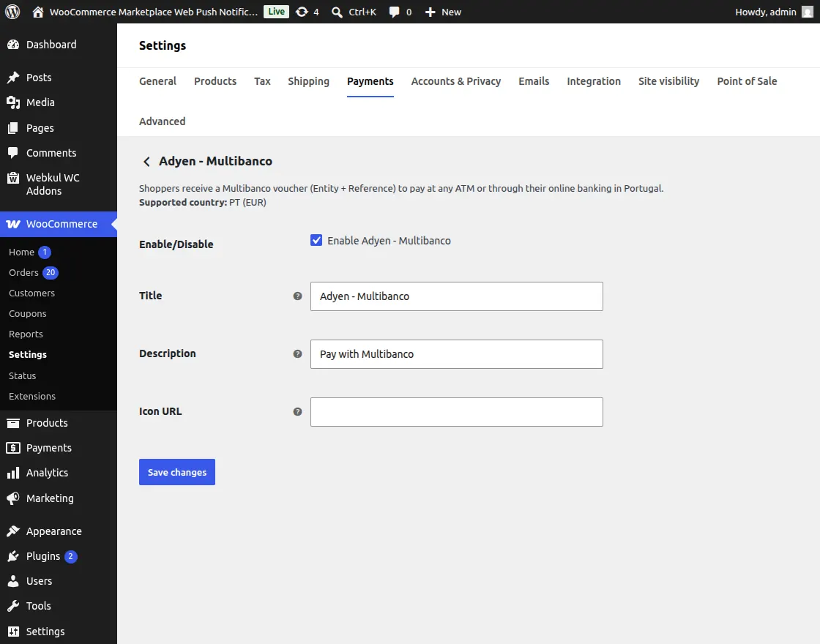The image size is (820, 644).
Task: Open the Tax tab
Action: (262, 81)
